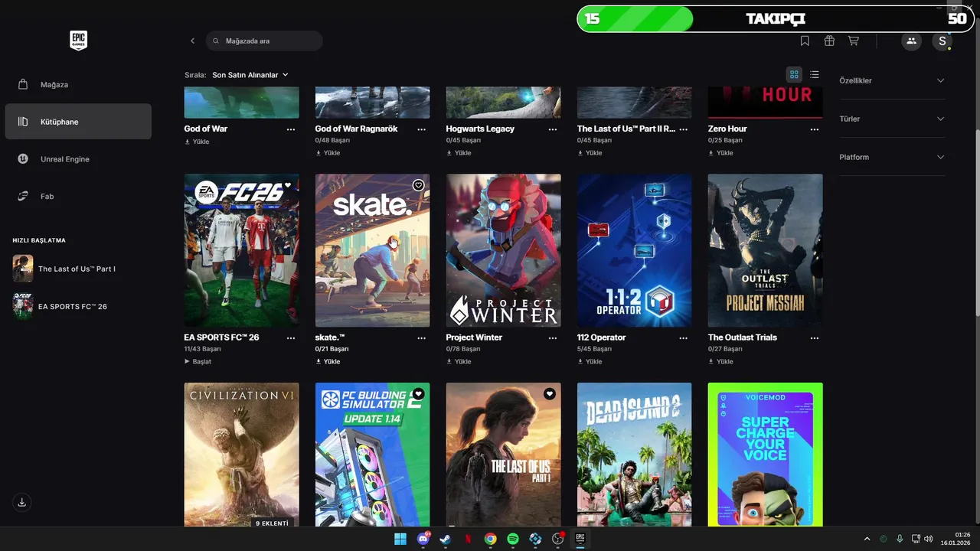Image resolution: width=980 pixels, height=551 pixels.
Task: Expand the Özellikler filter section
Action: coord(892,80)
